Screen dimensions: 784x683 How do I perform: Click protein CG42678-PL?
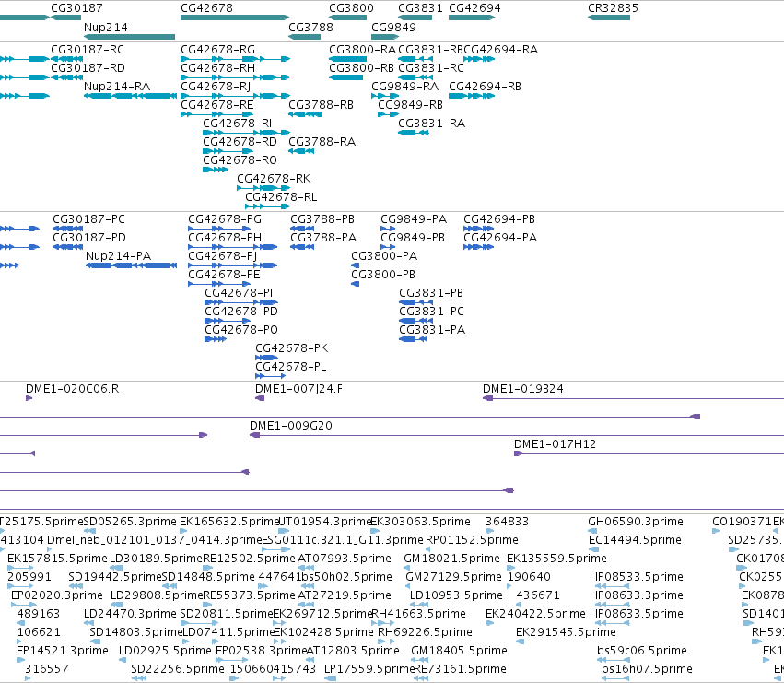(x=291, y=367)
